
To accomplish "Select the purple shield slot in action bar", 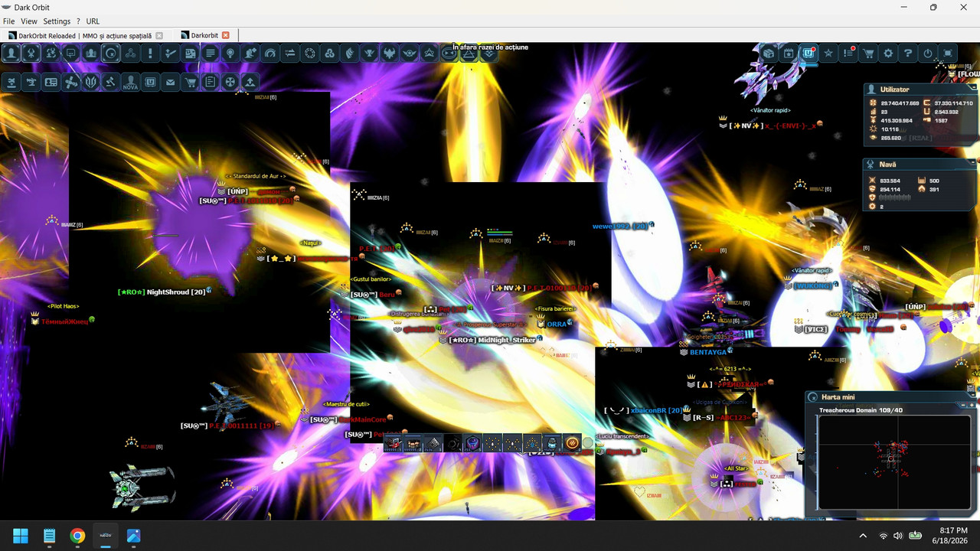I will pyautogui.click(x=473, y=443).
